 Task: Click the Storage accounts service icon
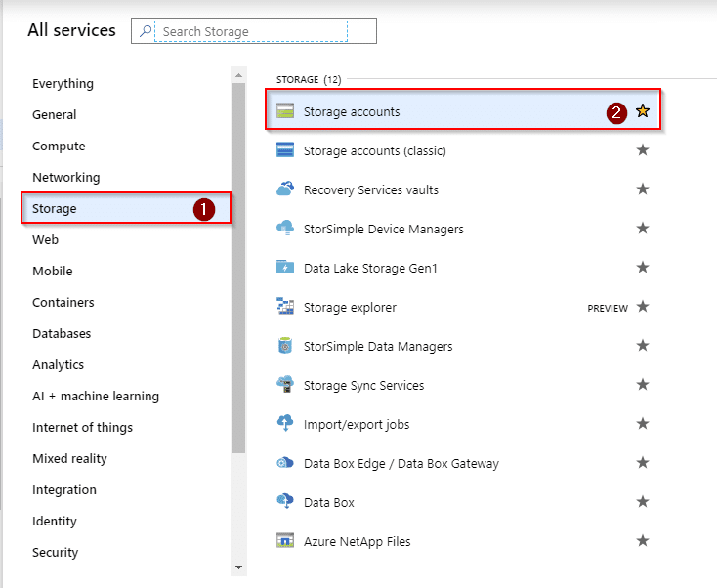point(285,110)
